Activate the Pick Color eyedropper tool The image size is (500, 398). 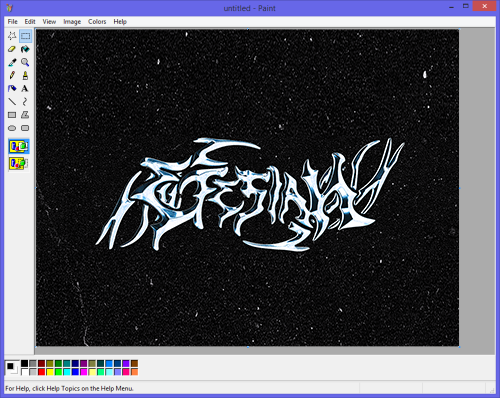12,62
